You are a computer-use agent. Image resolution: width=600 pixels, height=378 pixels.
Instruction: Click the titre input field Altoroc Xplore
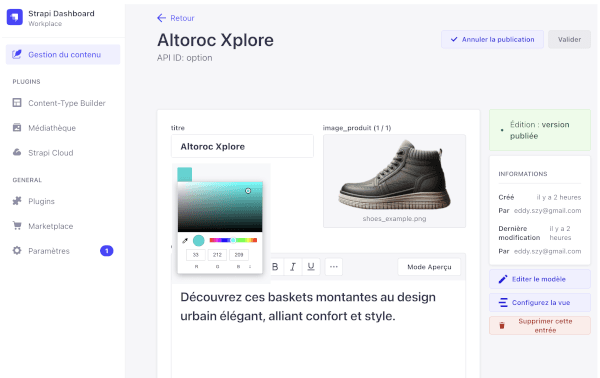(x=242, y=146)
